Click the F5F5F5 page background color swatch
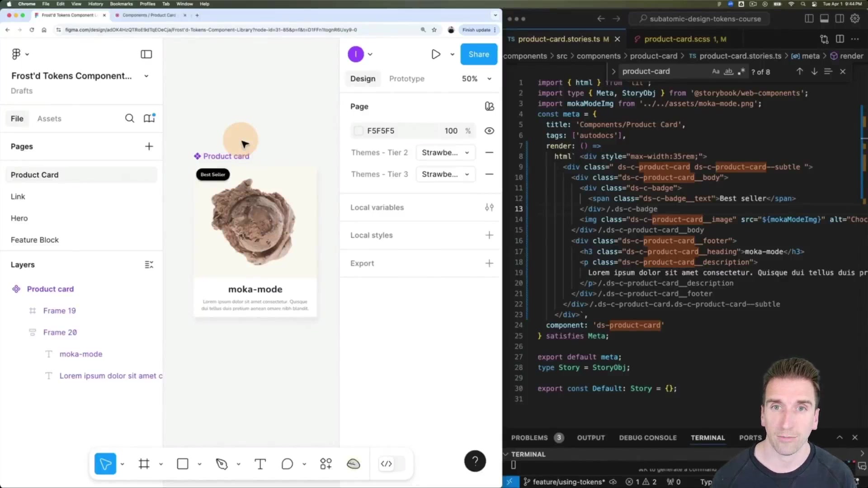The height and width of the screenshot is (488, 868). click(x=359, y=131)
